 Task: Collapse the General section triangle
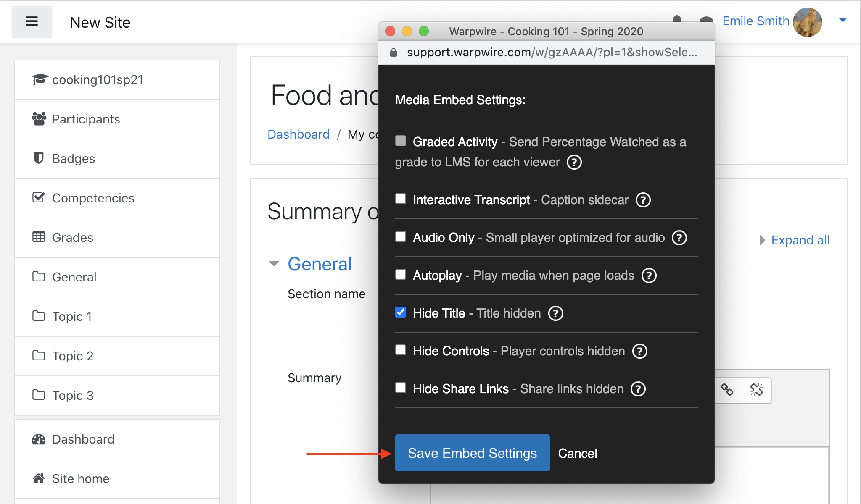[x=274, y=264]
